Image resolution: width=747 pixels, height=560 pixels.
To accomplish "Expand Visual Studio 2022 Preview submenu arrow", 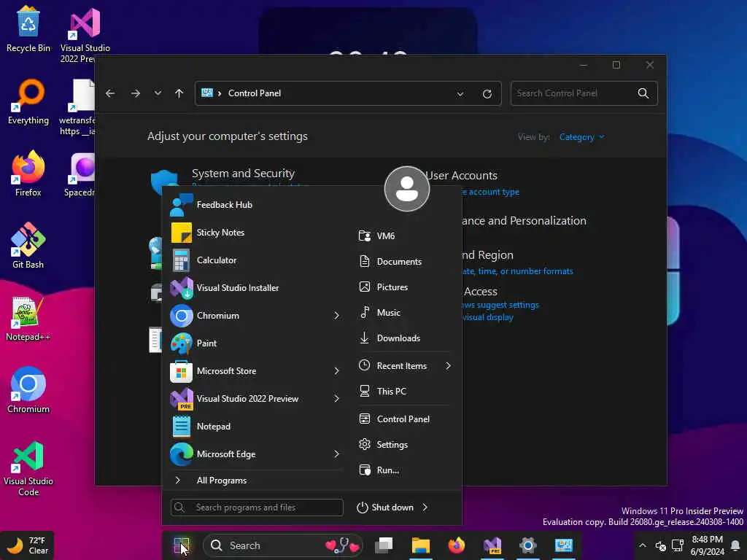I will coord(336,399).
